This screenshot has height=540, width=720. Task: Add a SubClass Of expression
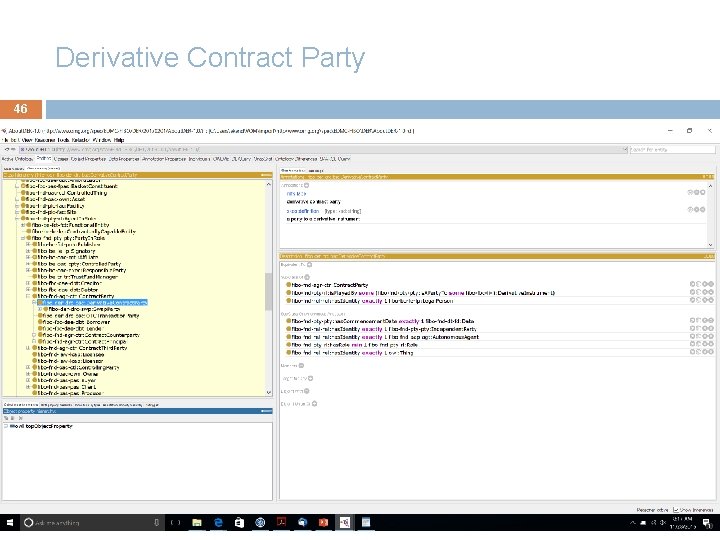307,277
